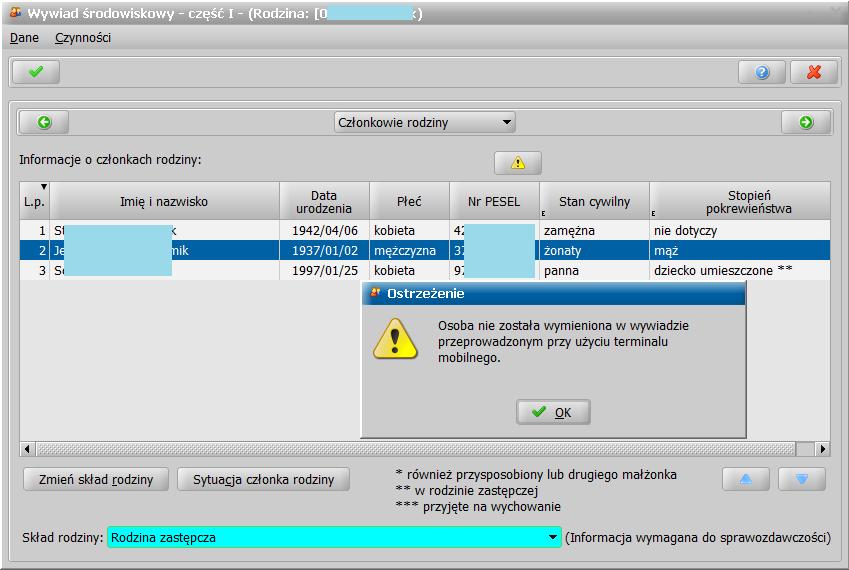Click Zmień skład rodziny button
The width and height of the screenshot is (849, 570).
96,480
